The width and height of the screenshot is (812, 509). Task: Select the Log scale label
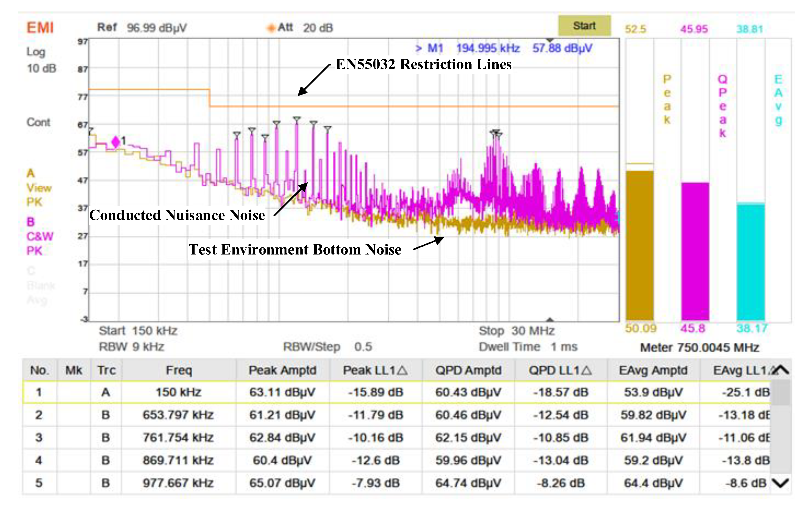tap(36, 52)
